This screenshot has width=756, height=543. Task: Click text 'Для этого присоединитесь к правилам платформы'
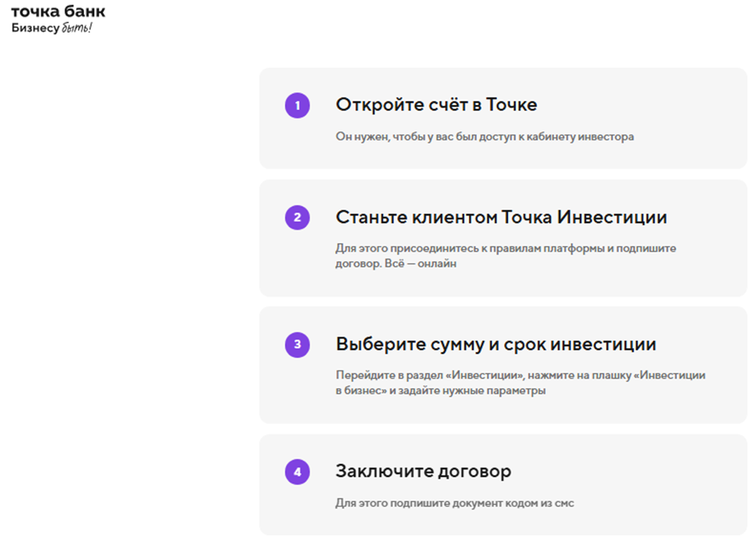point(470,248)
